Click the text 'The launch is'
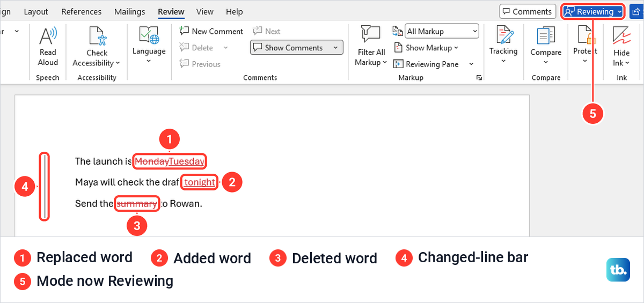Image resolution: width=644 pixels, height=303 pixels. (x=103, y=161)
